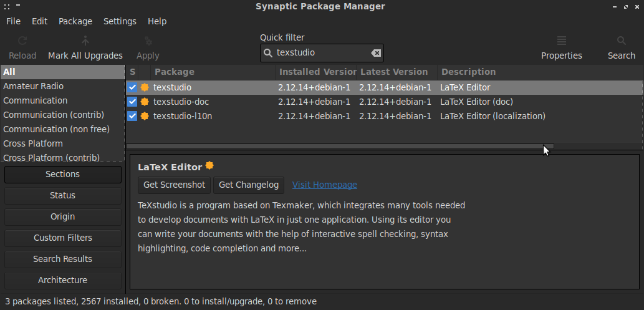
Task: Click horizontal scrollbar of package list
Action: coord(340,147)
